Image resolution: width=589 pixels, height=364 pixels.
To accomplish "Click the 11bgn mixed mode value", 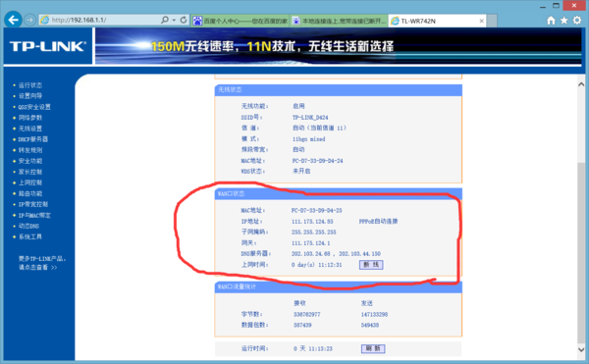I will coord(309,139).
